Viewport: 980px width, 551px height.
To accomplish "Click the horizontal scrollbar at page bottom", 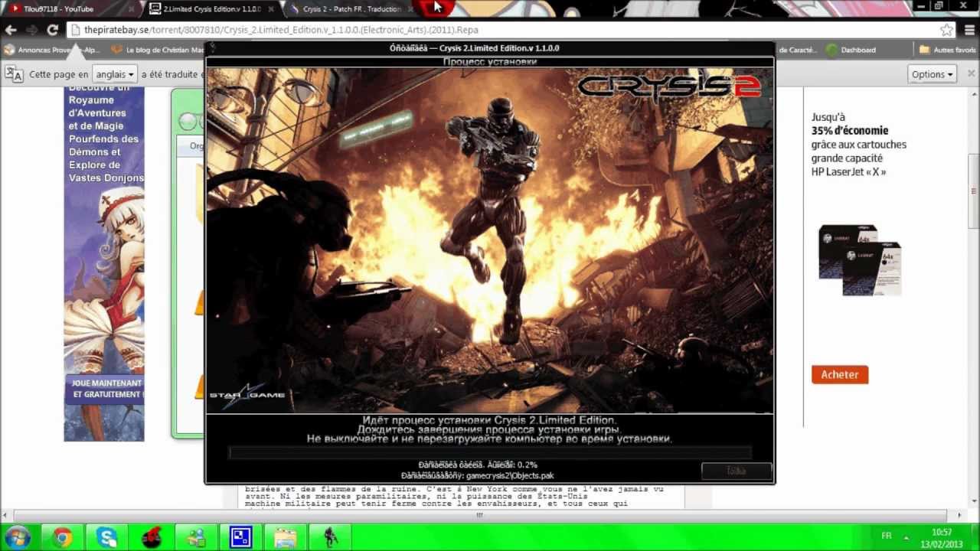I will click(x=481, y=515).
